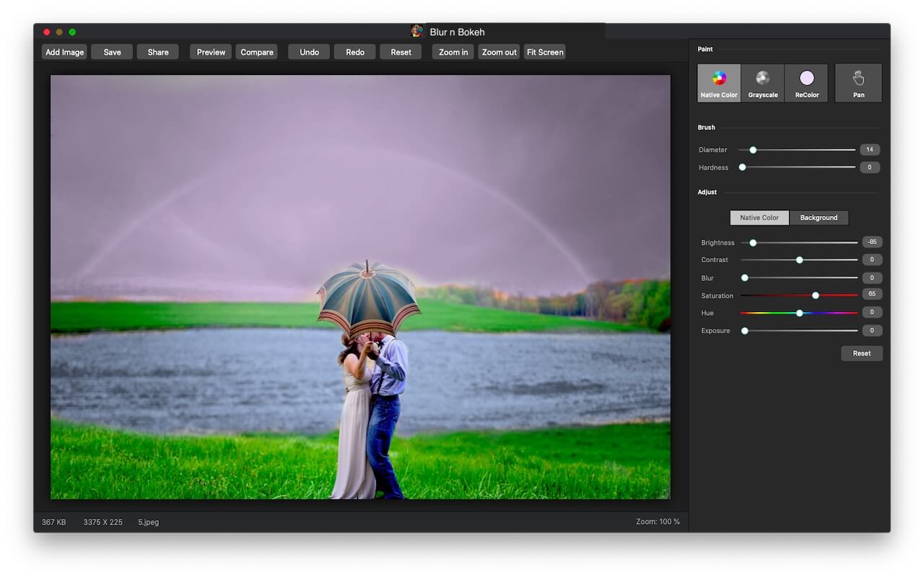Click the Zoom: 100 % status text
This screenshot has height=578, width=924.
point(658,522)
